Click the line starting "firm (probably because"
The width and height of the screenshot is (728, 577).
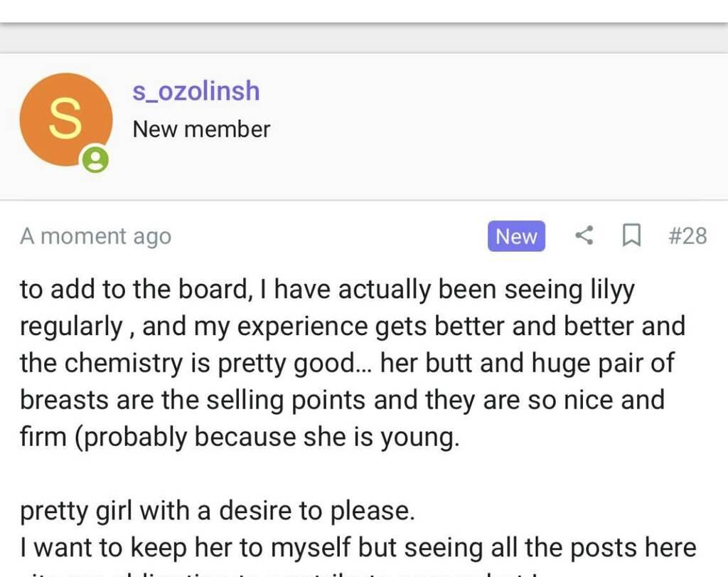point(240,437)
